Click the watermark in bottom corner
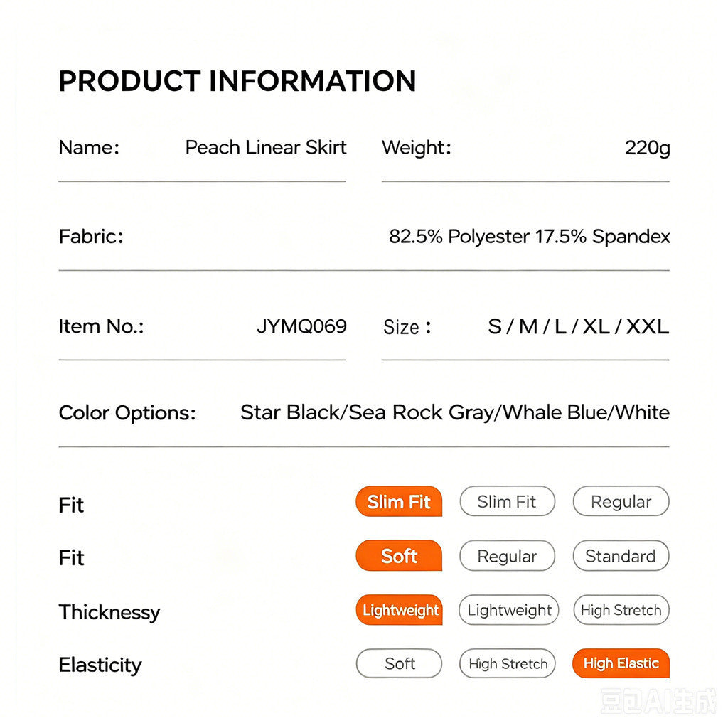728x728 pixels. (x=658, y=702)
